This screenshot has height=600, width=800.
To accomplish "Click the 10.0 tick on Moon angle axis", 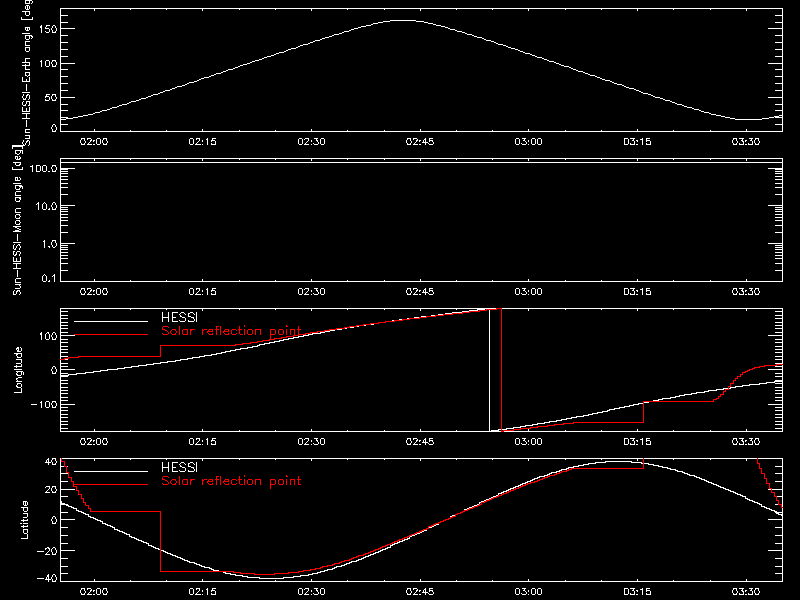I will tap(46, 206).
